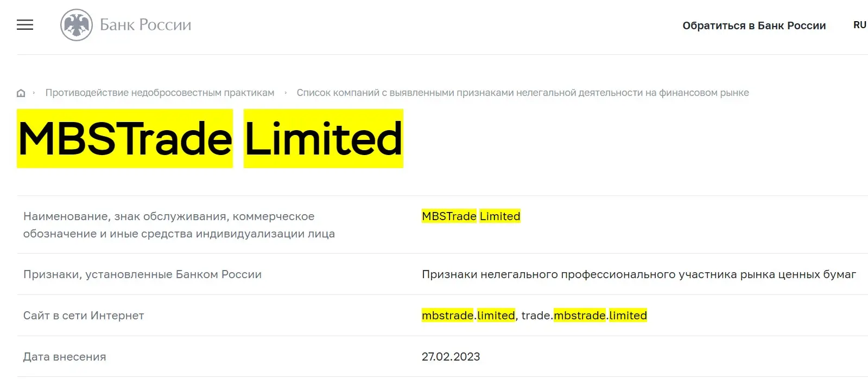The width and height of the screenshot is (868, 379).
Task: Open the trade.mbstrade.limited site link
Action: (584, 315)
